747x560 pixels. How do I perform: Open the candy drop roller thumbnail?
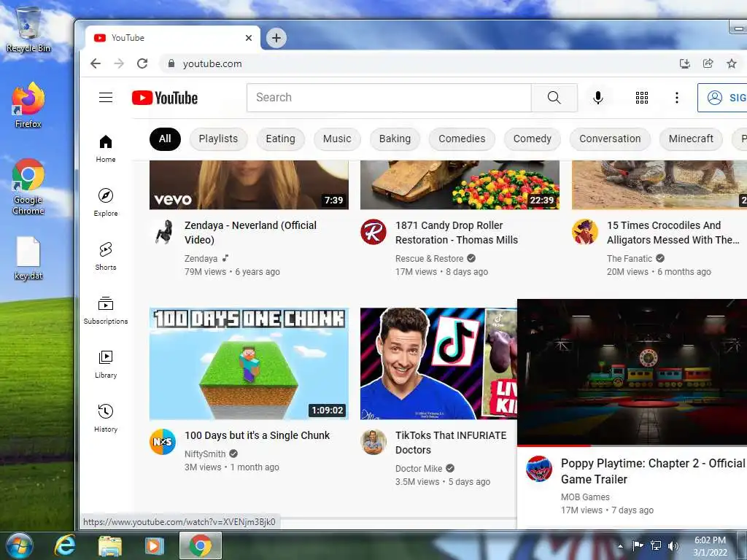460,184
